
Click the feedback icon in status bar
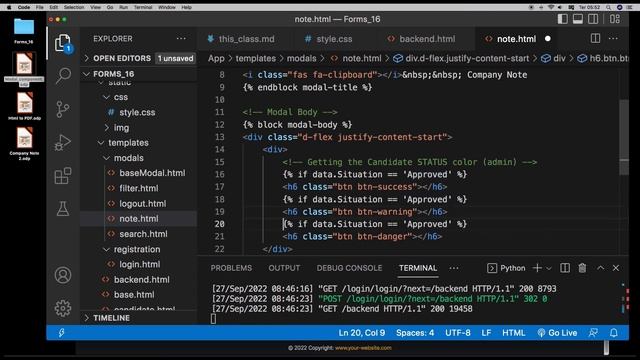point(593,333)
